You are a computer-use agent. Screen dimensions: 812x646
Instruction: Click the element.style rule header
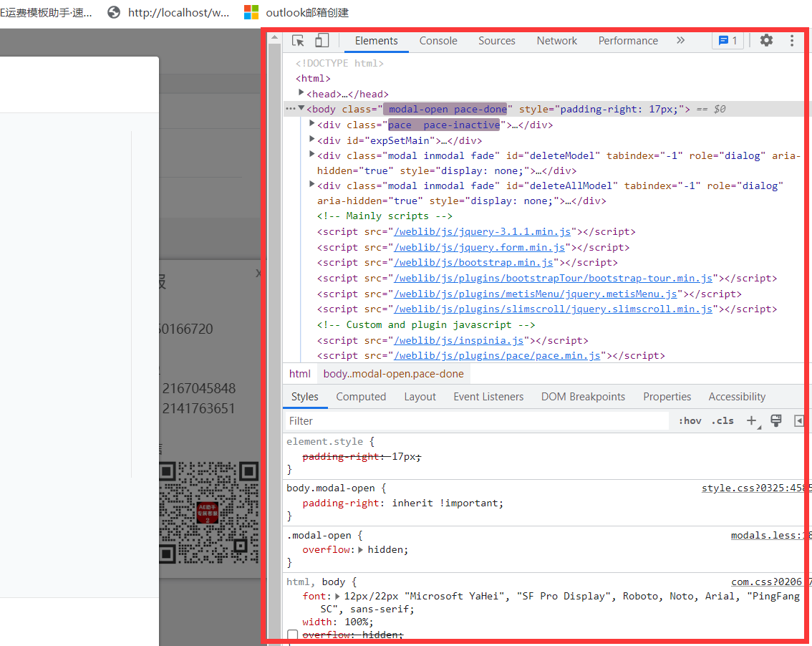(330, 441)
